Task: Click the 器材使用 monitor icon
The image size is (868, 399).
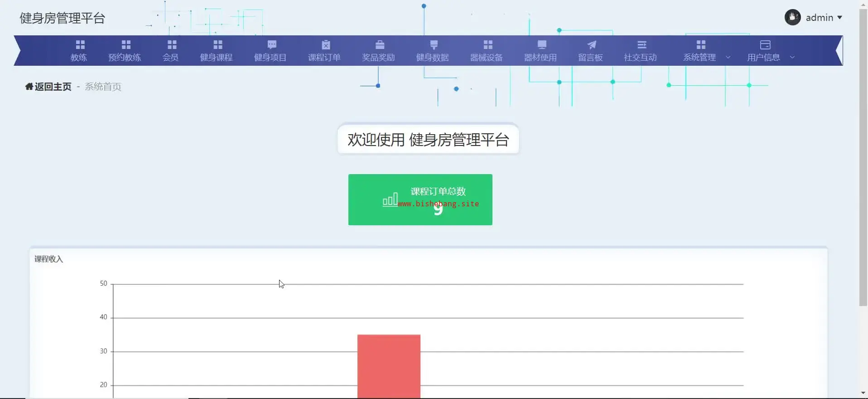Action: point(542,44)
